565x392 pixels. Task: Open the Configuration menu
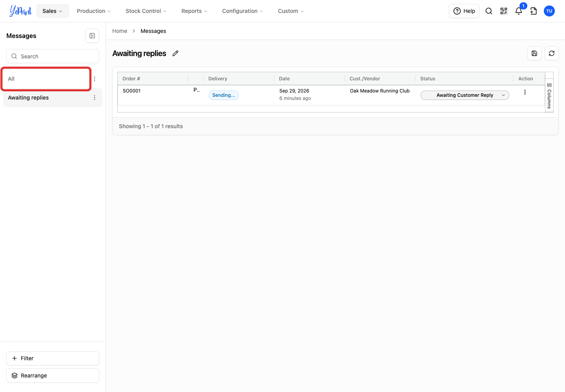pos(242,11)
